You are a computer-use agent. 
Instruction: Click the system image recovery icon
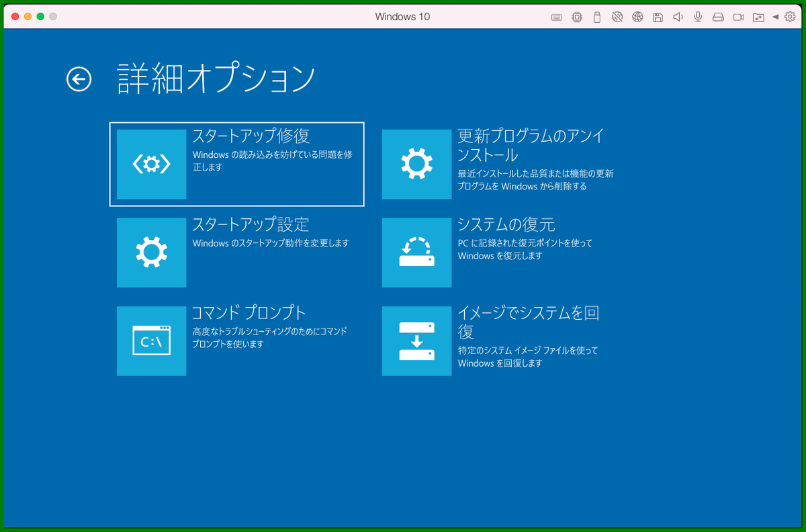tap(417, 341)
